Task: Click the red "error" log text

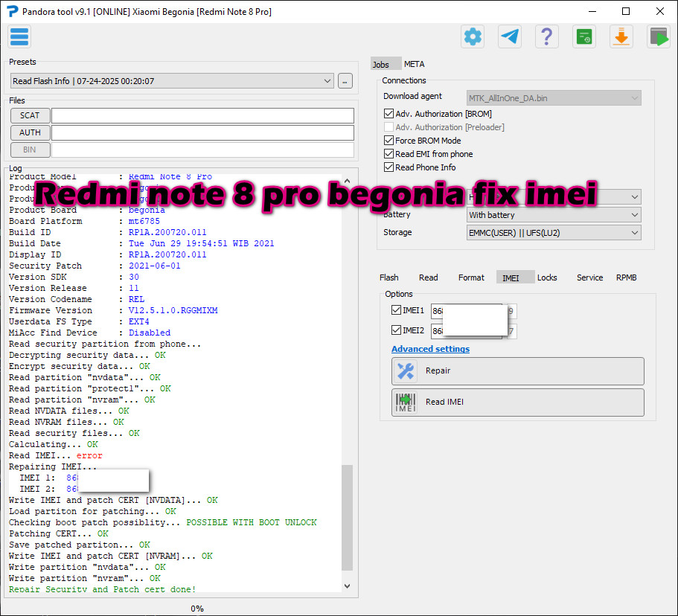Action: (89, 455)
